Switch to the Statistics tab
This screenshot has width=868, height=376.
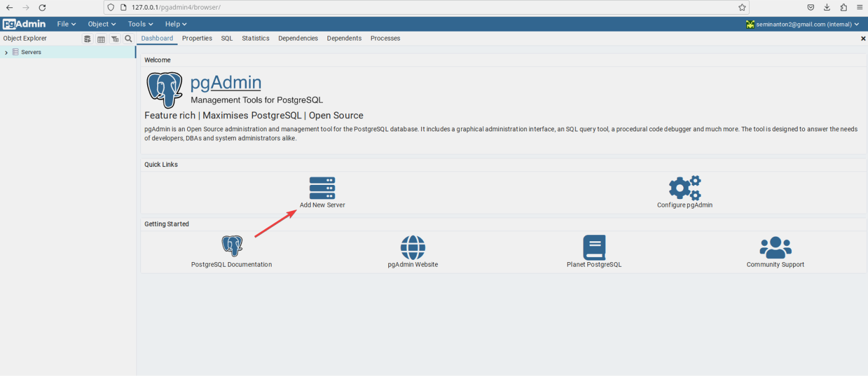pyautogui.click(x=256, y=38)
